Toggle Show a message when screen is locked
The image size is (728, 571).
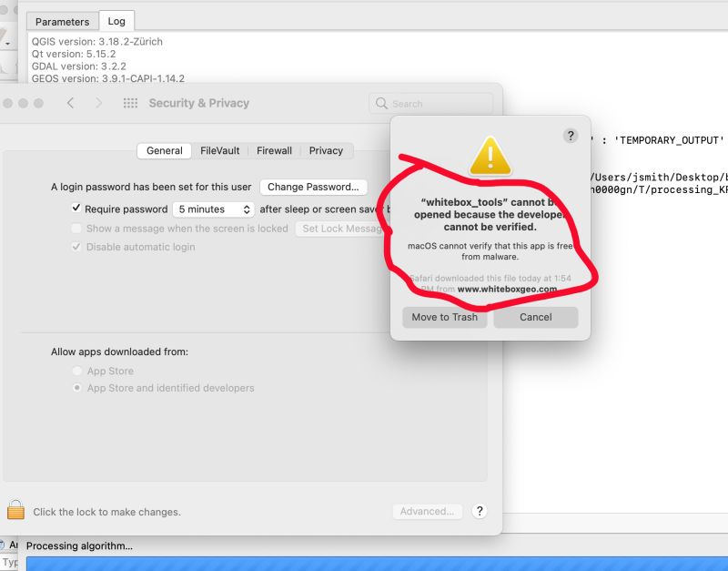76,228
